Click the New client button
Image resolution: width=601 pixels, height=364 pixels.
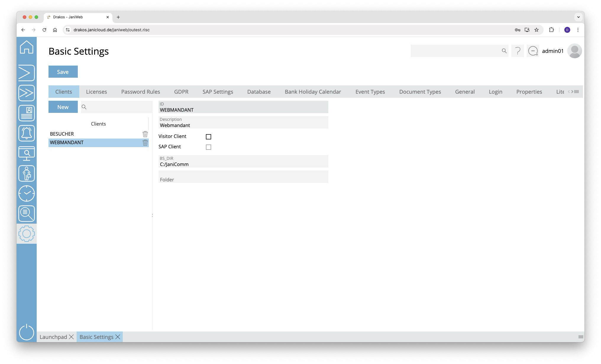(x=63, y=107)
